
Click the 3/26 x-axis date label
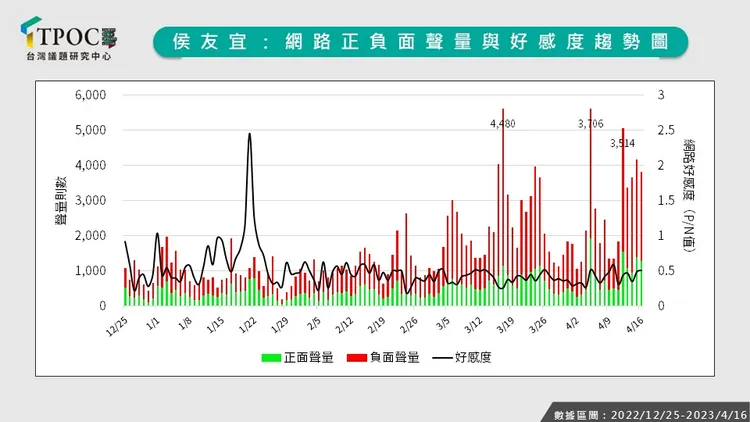(538, 325)
